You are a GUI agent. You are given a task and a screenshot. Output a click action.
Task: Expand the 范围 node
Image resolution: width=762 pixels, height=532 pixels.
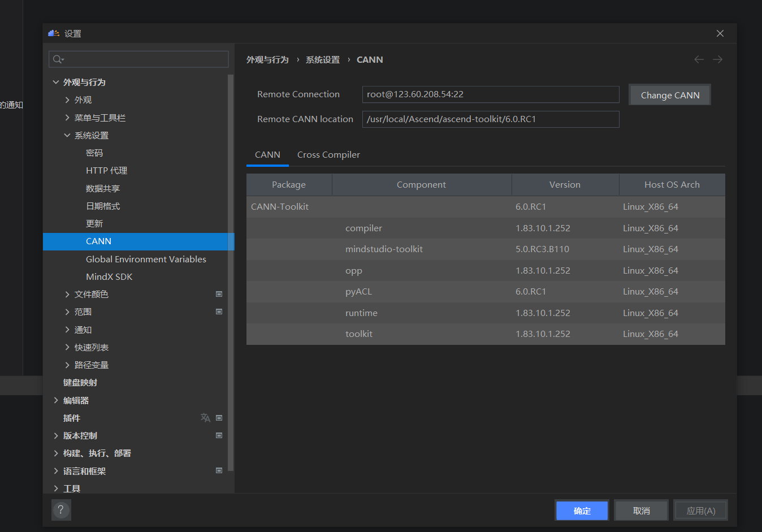pyautogui.click(x=67, y=312)
